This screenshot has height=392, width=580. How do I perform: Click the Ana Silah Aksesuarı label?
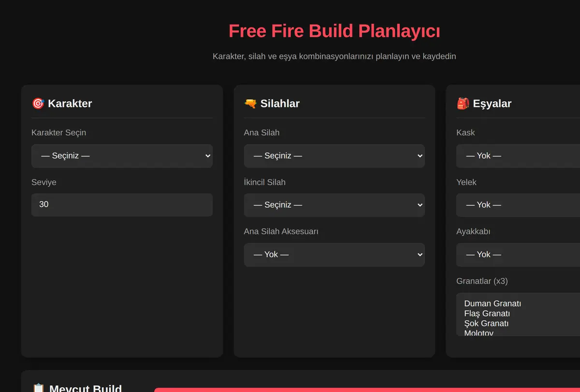tap(281, 232)
